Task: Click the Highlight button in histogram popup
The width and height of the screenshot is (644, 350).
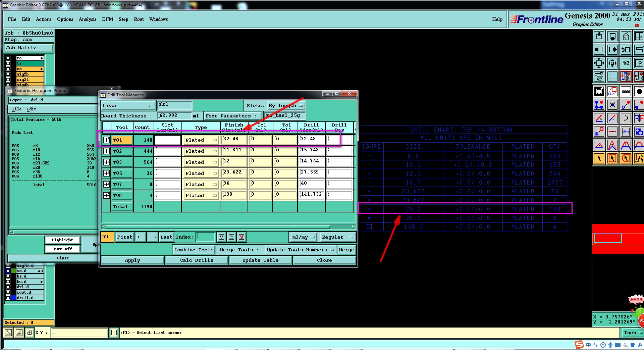Action: coord(62,240)
